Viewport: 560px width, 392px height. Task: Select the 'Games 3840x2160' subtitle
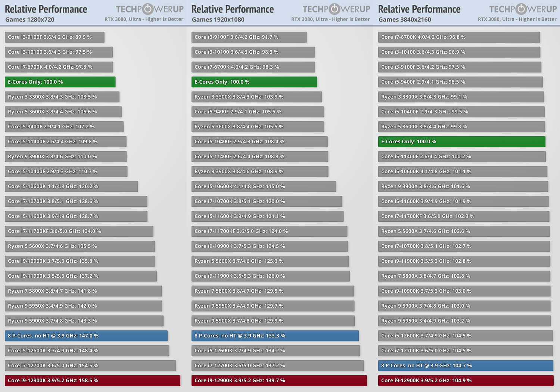[x=405, y=19]
